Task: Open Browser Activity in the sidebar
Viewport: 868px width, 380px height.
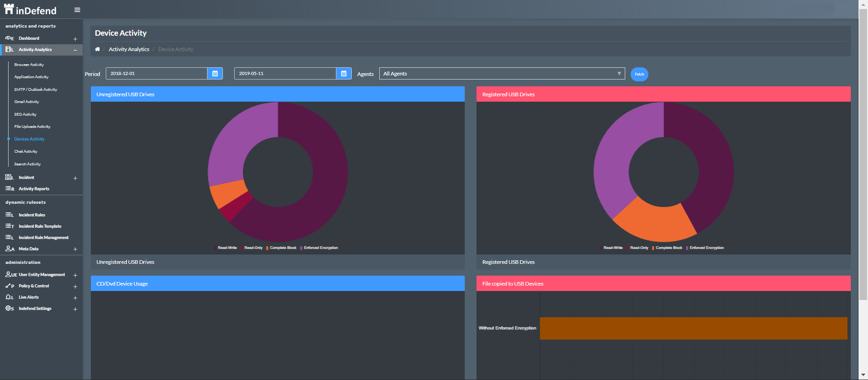Action: click(x=29, y=65)
